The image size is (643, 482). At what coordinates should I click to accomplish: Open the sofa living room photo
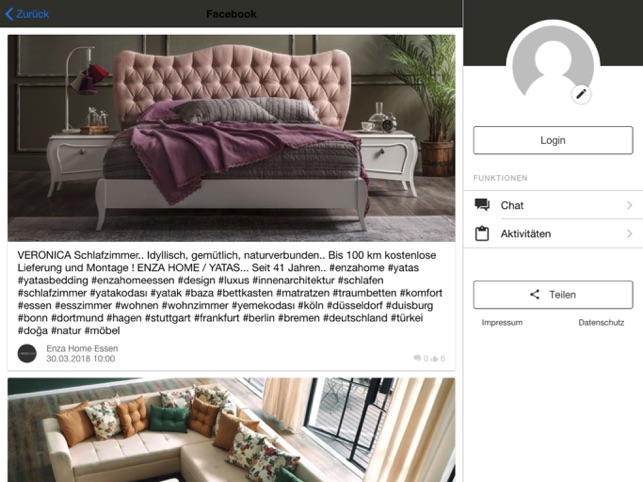(x=231, y=430)
